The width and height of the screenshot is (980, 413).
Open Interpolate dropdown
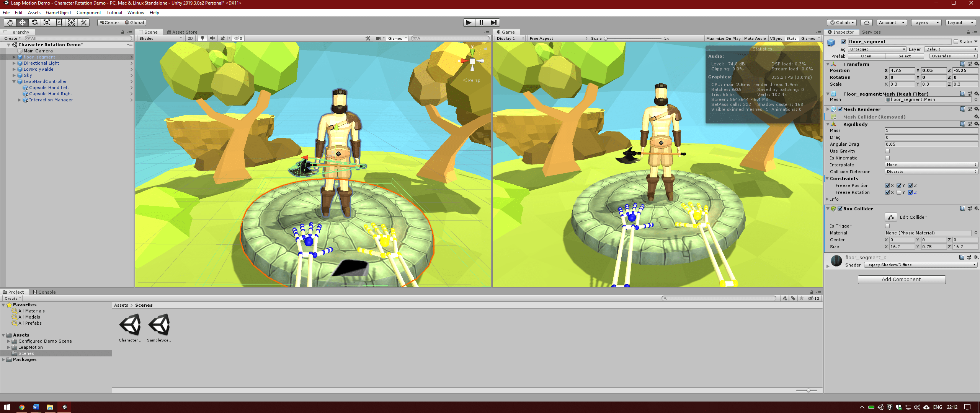point(931,165)
